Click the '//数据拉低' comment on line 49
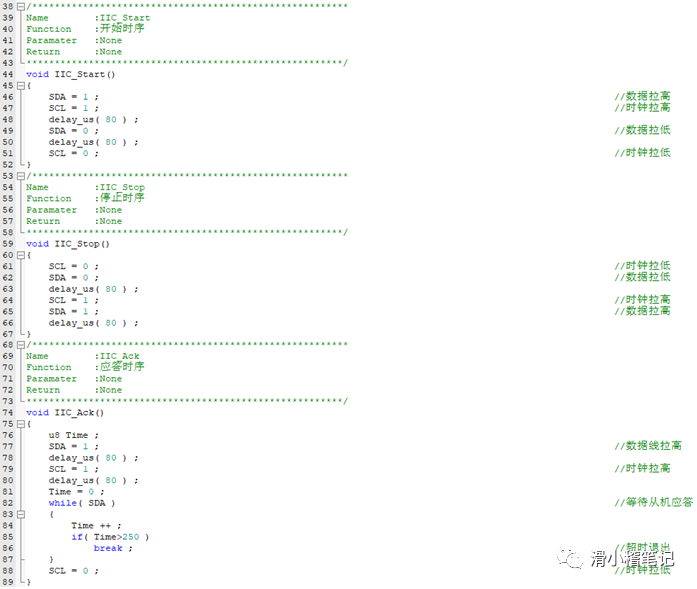The height and width of the screenshot is (589, 697). click(642, 130)
